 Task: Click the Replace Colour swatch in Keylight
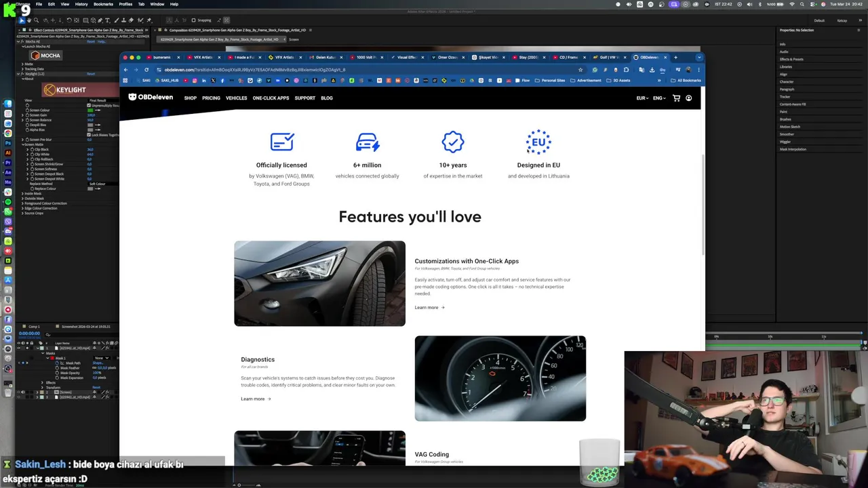(x=90, y=188)
